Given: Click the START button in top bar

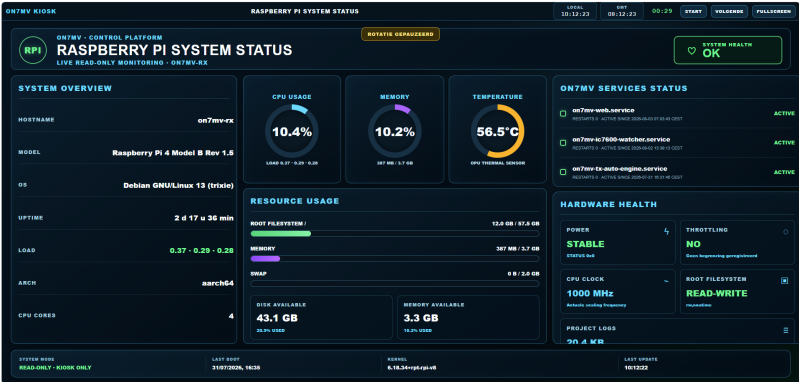Looking at the screenshot, I should (693, 11).
